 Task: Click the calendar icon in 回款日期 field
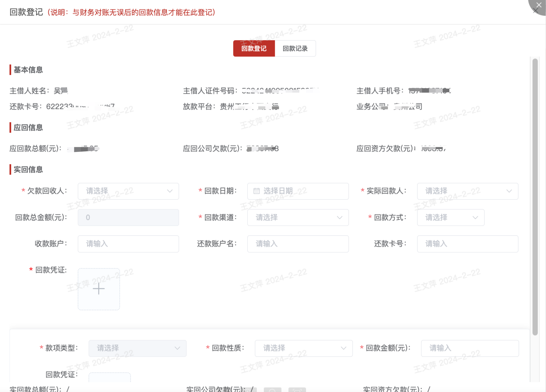coord(256,191)
